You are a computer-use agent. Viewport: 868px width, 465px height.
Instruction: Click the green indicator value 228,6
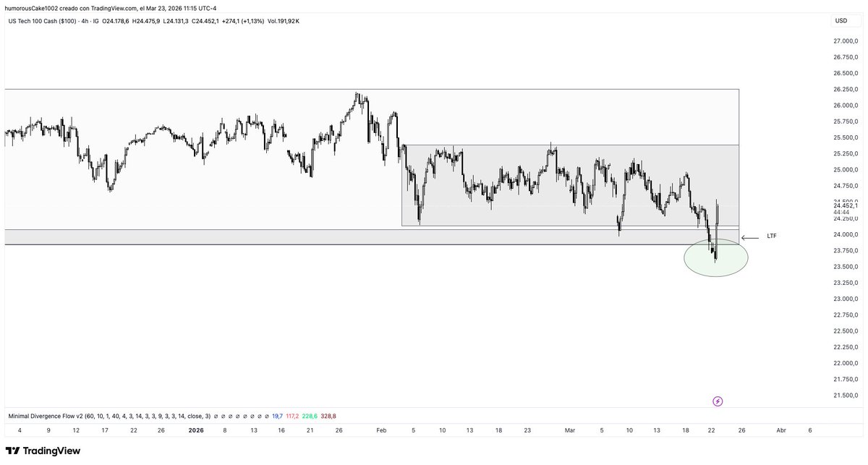click(310, 416)
